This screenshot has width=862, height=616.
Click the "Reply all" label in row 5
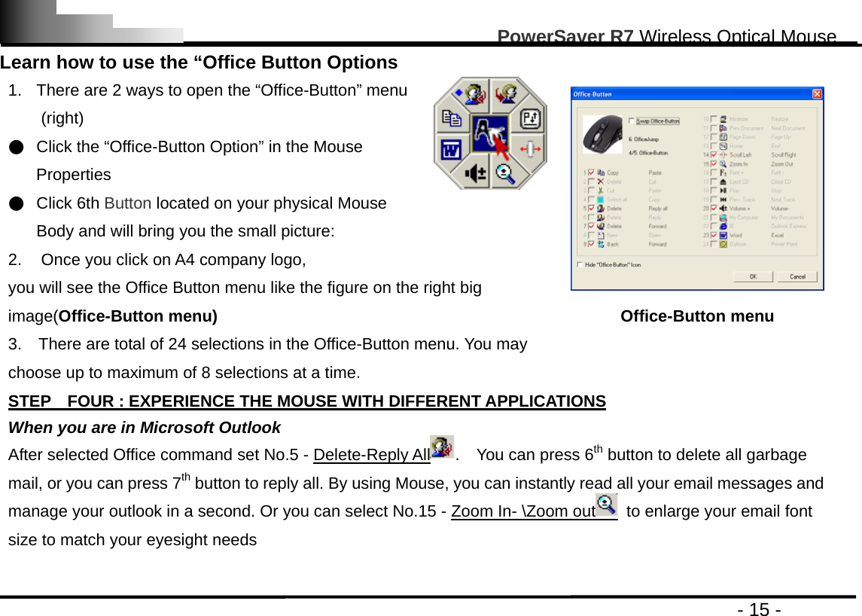point(658,209)
